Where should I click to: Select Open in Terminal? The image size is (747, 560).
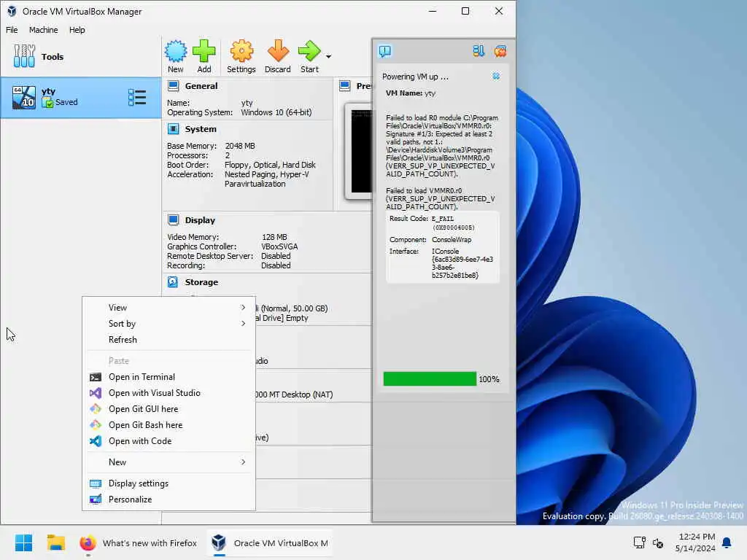[x=169, y=377]
